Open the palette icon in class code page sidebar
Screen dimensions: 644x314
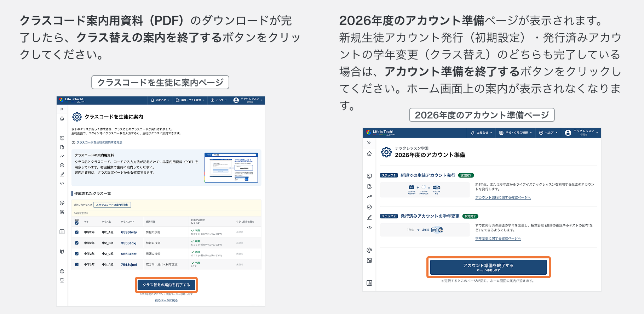click(62, 203)
